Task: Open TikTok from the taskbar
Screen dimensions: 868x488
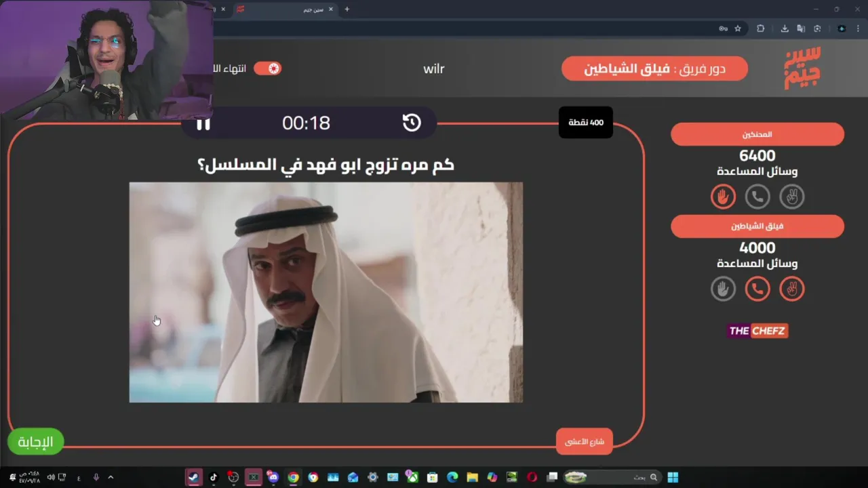Action: coord(214,477)
